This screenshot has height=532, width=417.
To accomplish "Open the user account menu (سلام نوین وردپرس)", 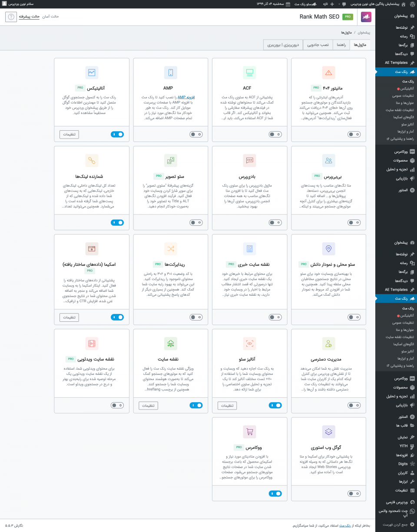I will (22, 4).
